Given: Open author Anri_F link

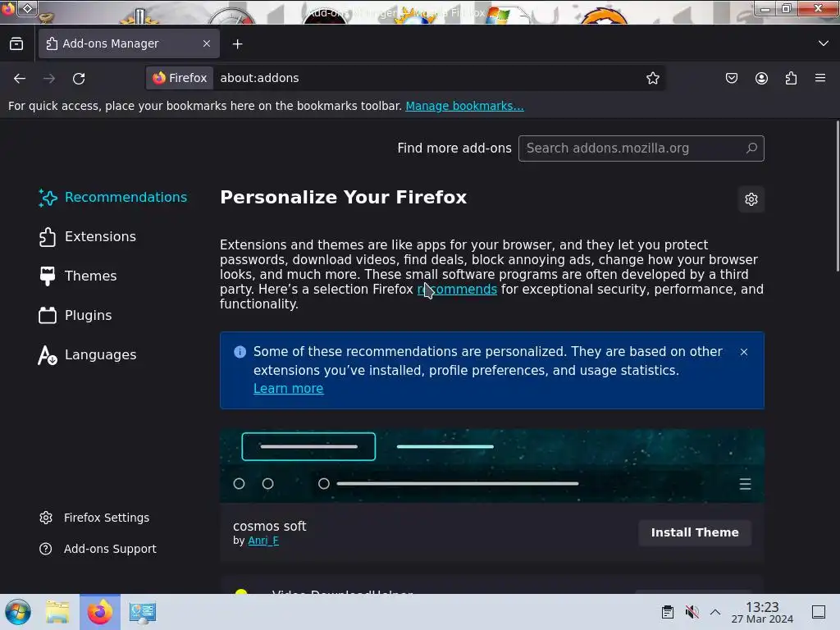Looking at the screenshot, I should (x=263, y=541).
